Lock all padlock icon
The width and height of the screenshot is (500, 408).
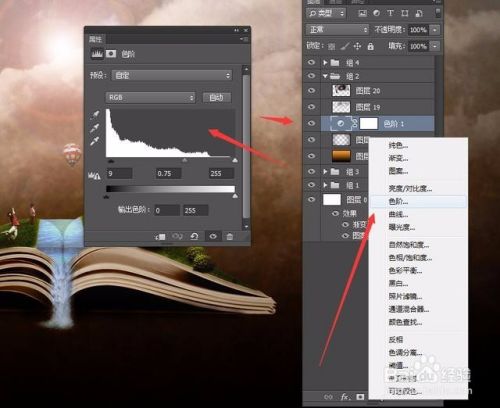(x=370, y=46)
